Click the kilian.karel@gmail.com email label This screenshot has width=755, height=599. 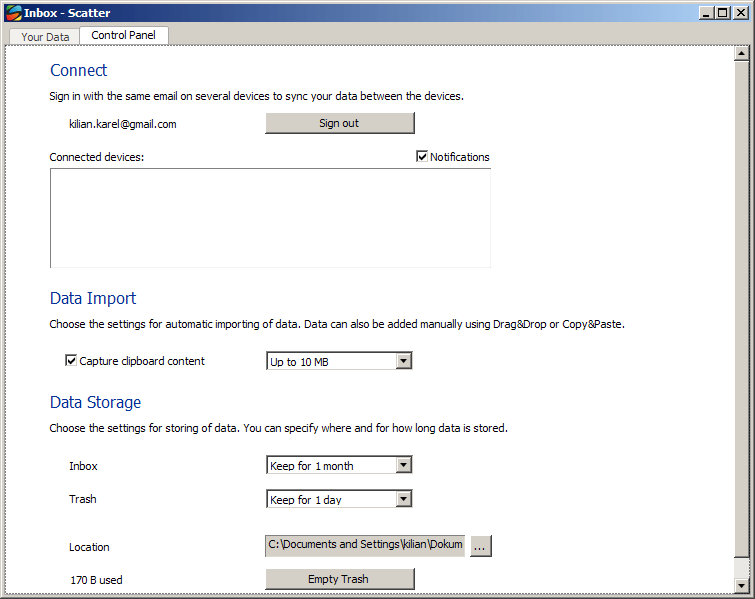[x=123, y=124]
